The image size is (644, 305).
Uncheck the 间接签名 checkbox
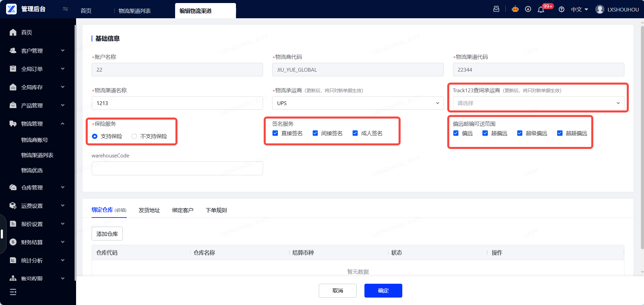point(315,133)
